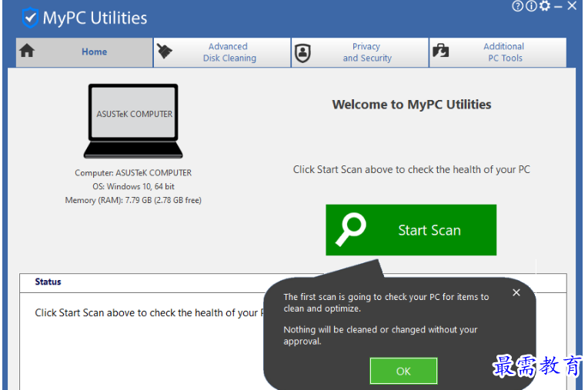Screen dimensions: 588x390
Task: Click the shield person Privacy icon
Action: tap(302, 53)
